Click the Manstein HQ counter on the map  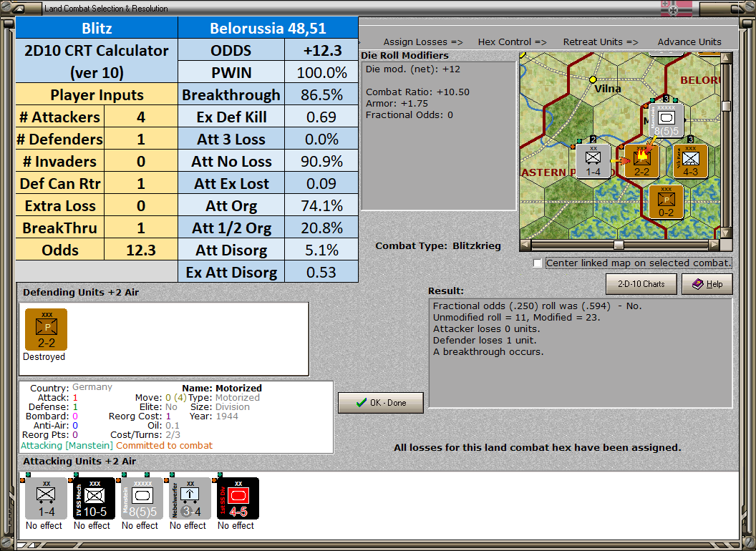pyautogui.click(x=667, y=120)
